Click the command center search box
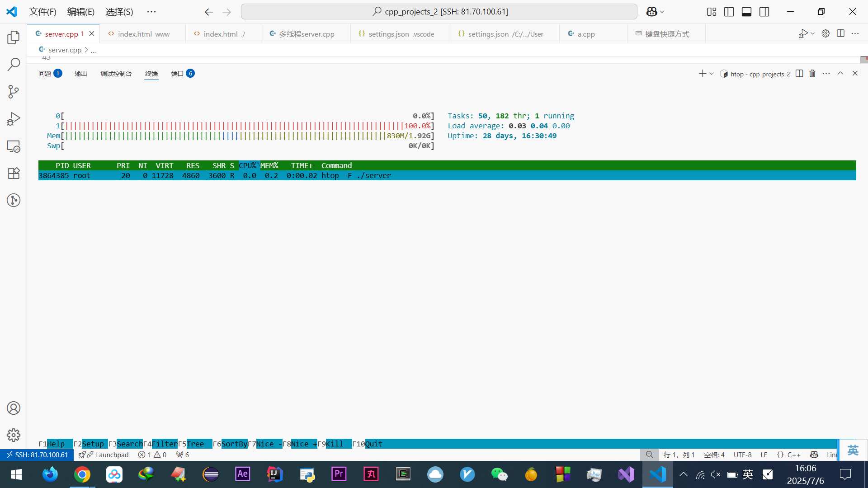 [x=439, y=12]
